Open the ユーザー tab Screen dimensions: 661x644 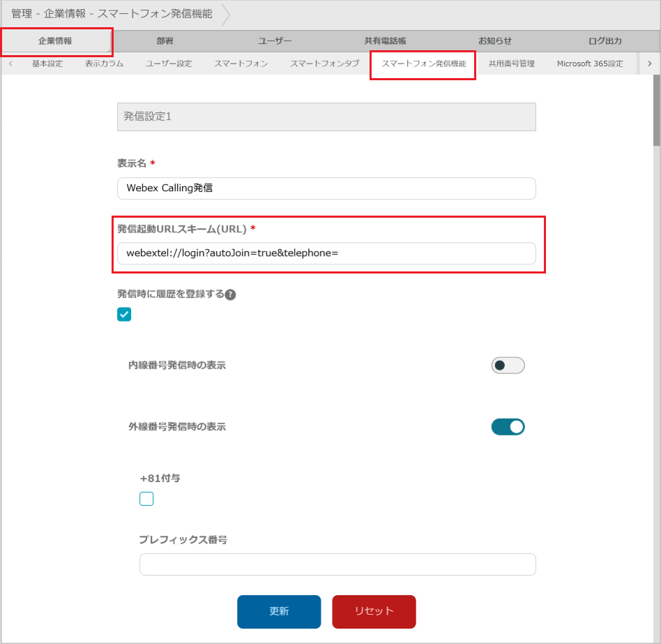coord(275,40)
